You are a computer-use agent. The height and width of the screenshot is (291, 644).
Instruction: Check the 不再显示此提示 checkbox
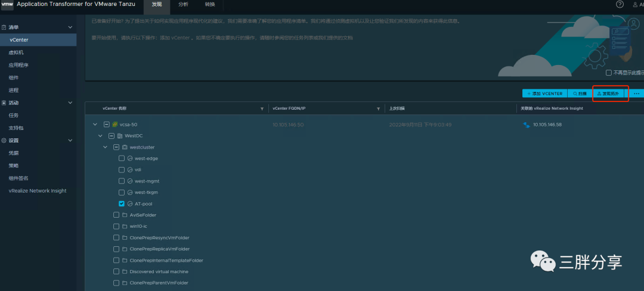pyautogui.click(x=609, y=73)
